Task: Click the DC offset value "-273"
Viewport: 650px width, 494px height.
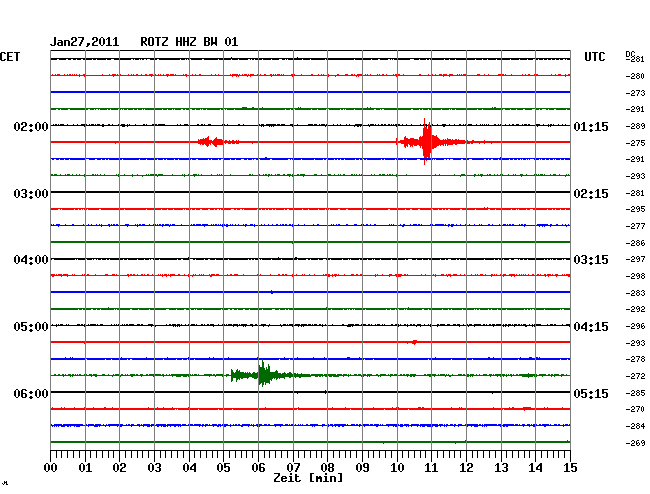Action: (x=635, y=93)
